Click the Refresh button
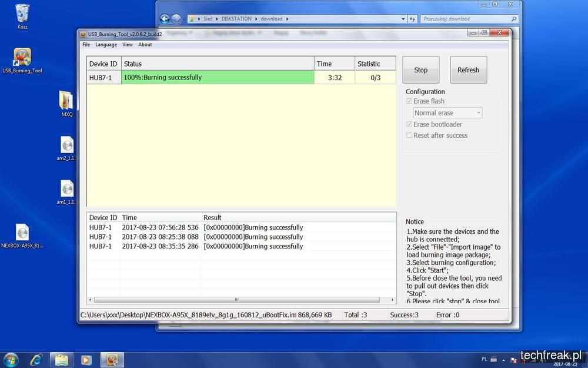The width and height of the screenshot is (588, 368). [x=469, y=70]
